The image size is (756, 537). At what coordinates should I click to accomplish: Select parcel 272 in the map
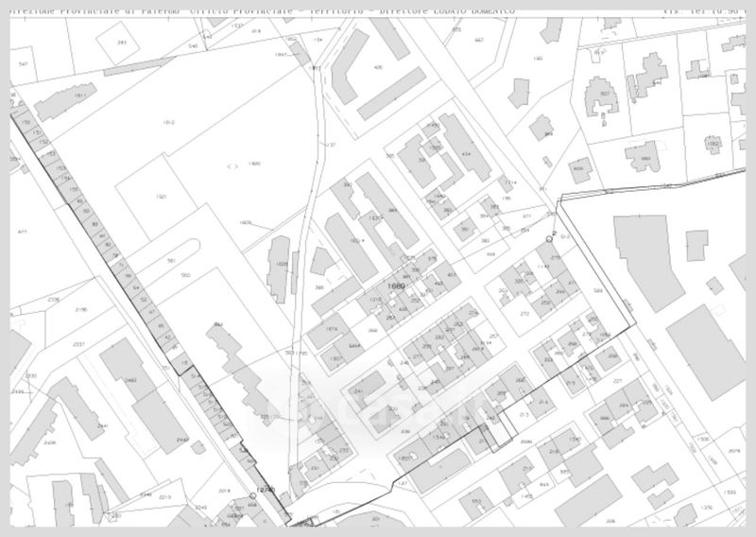[524, 313]
